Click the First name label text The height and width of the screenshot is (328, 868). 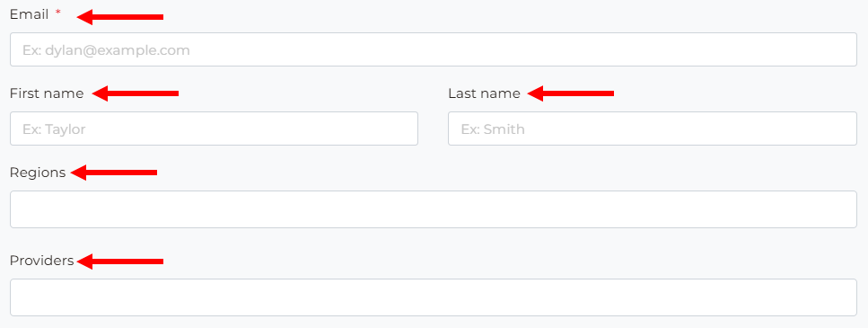coord(47,93)
